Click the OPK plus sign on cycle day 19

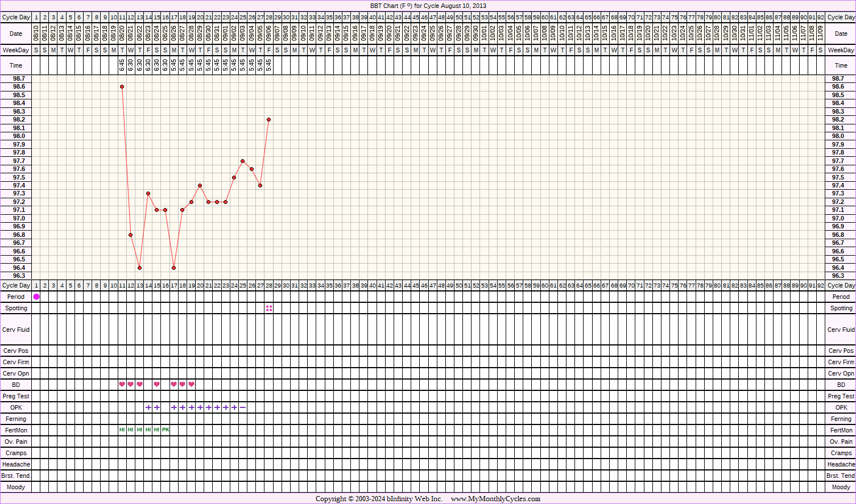pyautogui.click(x=191, y=407)
